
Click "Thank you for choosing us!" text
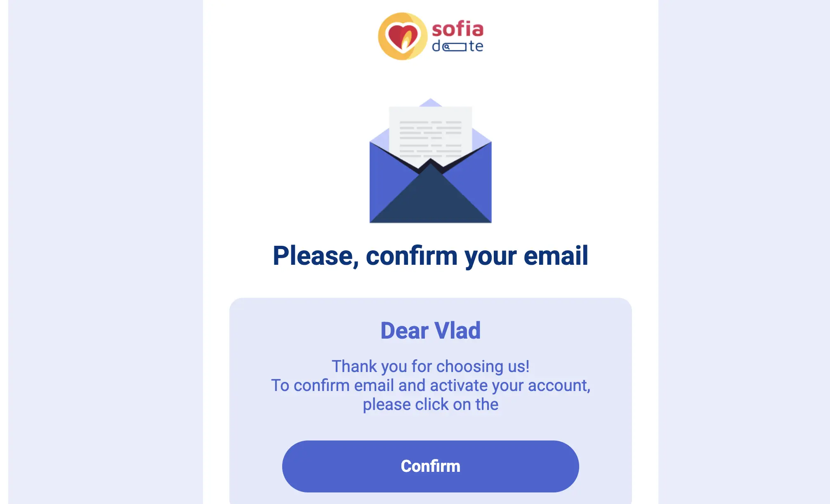pyautogui.click(x=430, y=366)
